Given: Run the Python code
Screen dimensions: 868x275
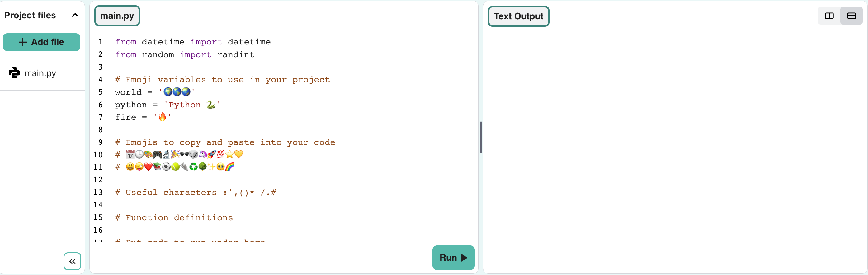Looking at the screenshot, I should click(453, 258).
